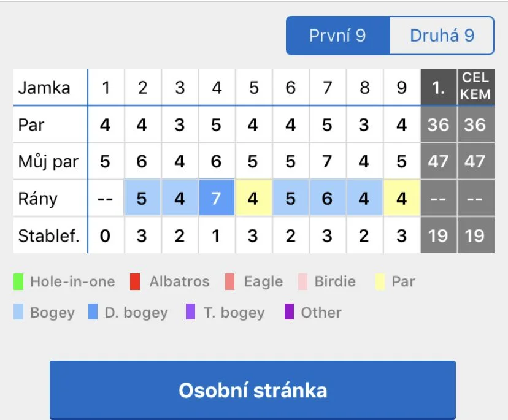Select the První 9 tab
Viewport: 508px width, 420px height.
click(338, 36)
